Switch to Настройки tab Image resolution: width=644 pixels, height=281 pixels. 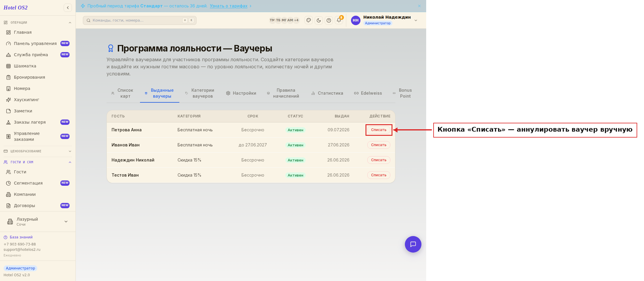pyautogui.click(x=241, y=93)
